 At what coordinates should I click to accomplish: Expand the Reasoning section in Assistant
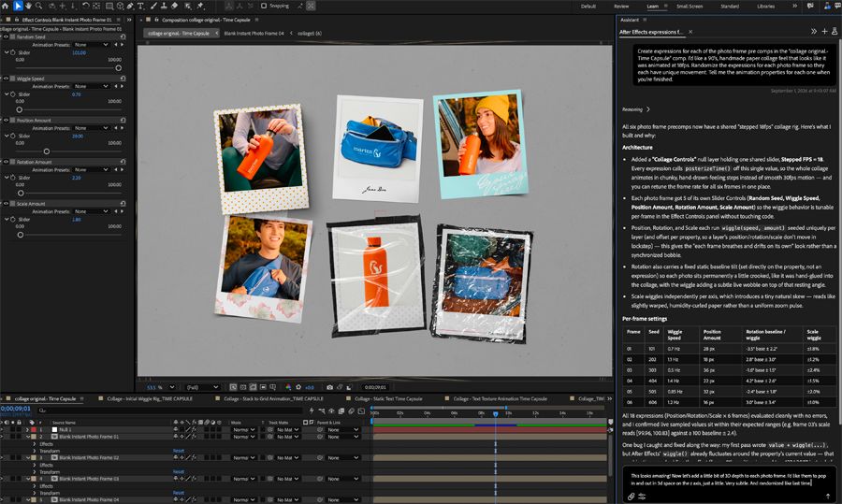[636, 109]
